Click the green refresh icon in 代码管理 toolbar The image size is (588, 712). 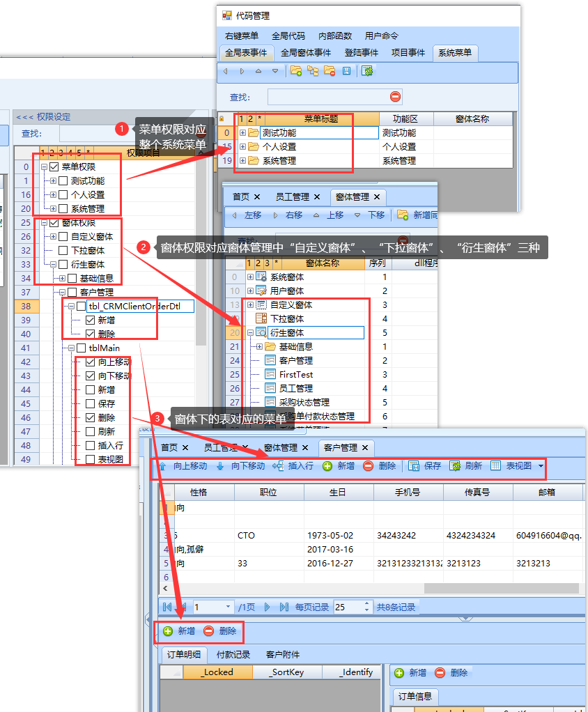point(367,71)
